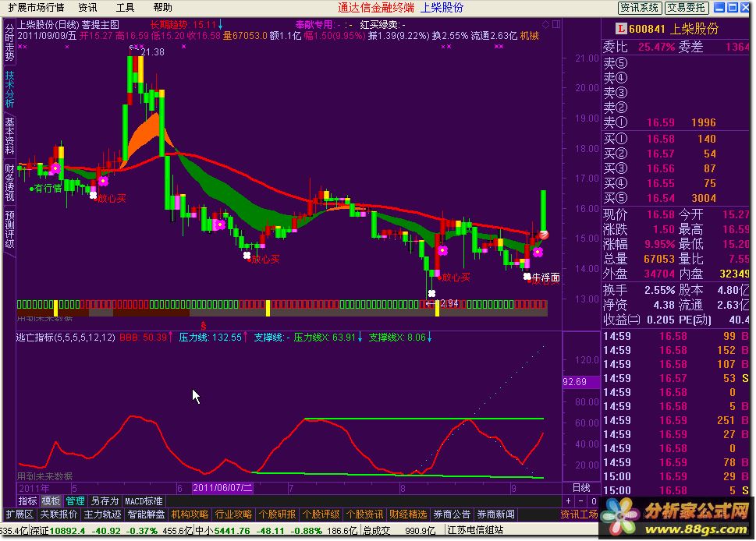Click the 上柴股份(日线) 菩提主图 chart title
756x541 pixels.
68,25
